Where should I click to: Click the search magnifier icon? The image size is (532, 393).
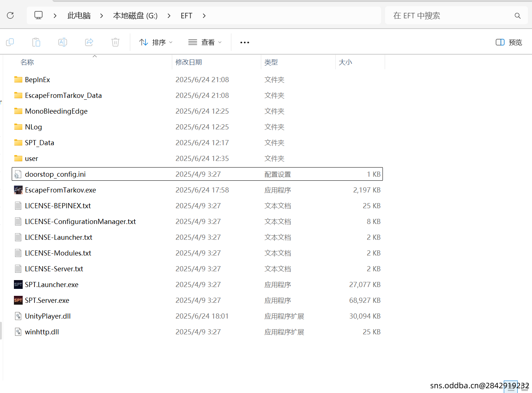coord(517,15)
